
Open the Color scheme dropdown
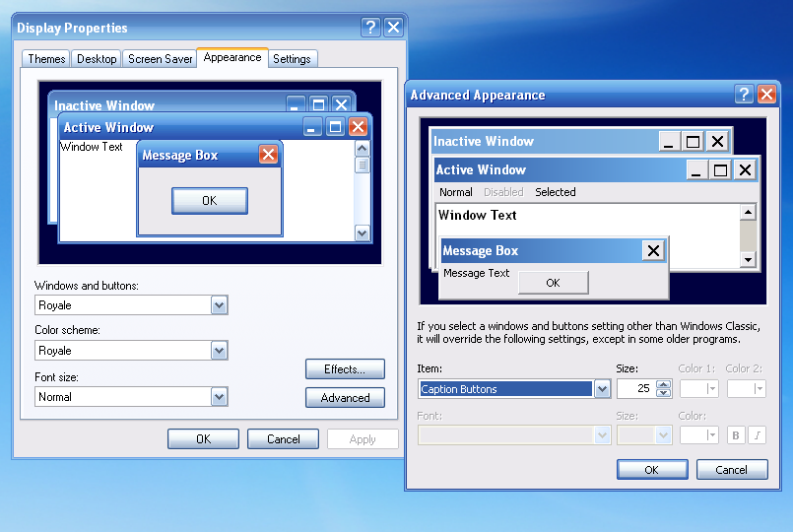pos(219,351)
